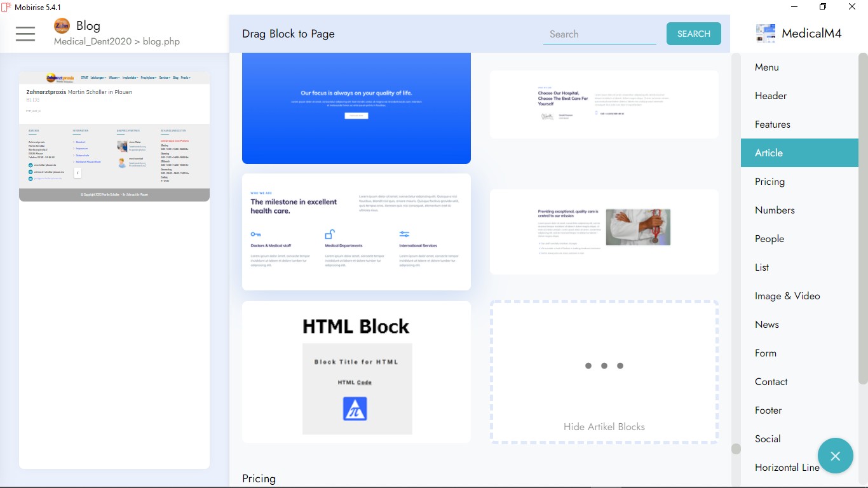Click the Drag Block to Page heading
The width and height of the screenshot is (868, 488).
tap(288, 34)
